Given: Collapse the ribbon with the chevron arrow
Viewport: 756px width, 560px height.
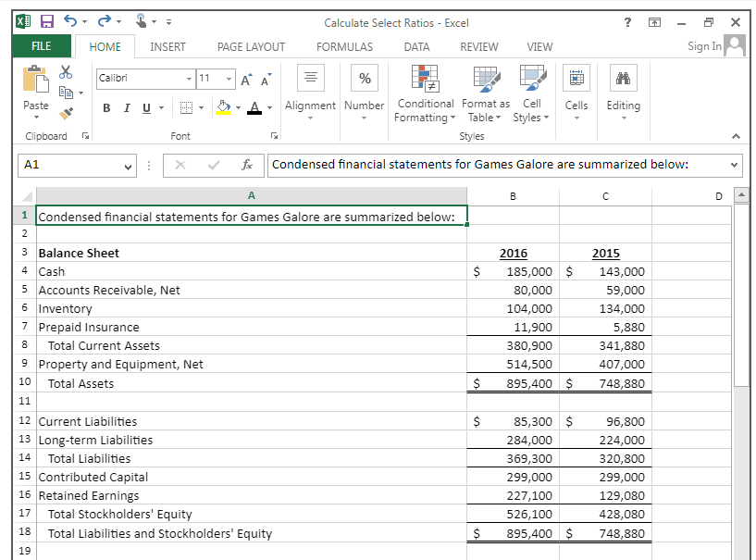Looking at the screenshot, I should 737,137.
